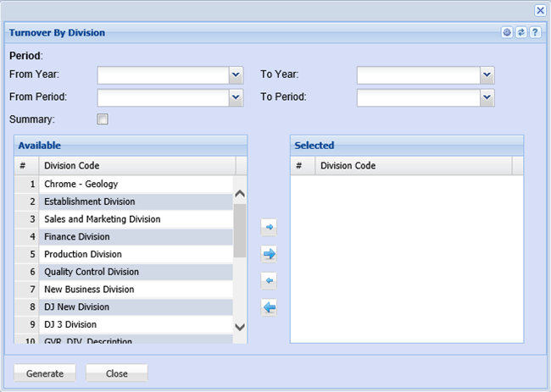This screenshot has width=551, height=392.
Task: Click the refresh icon in panel header
Action: pos(521,32)
